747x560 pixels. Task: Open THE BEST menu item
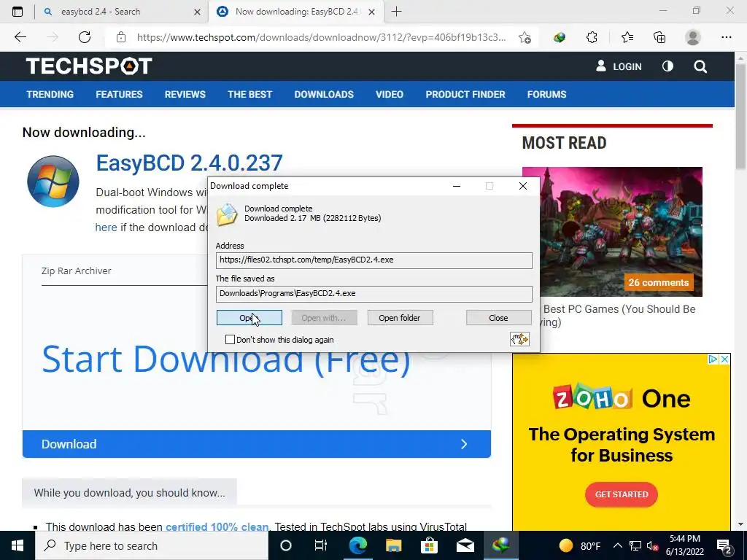click(249, 94)
